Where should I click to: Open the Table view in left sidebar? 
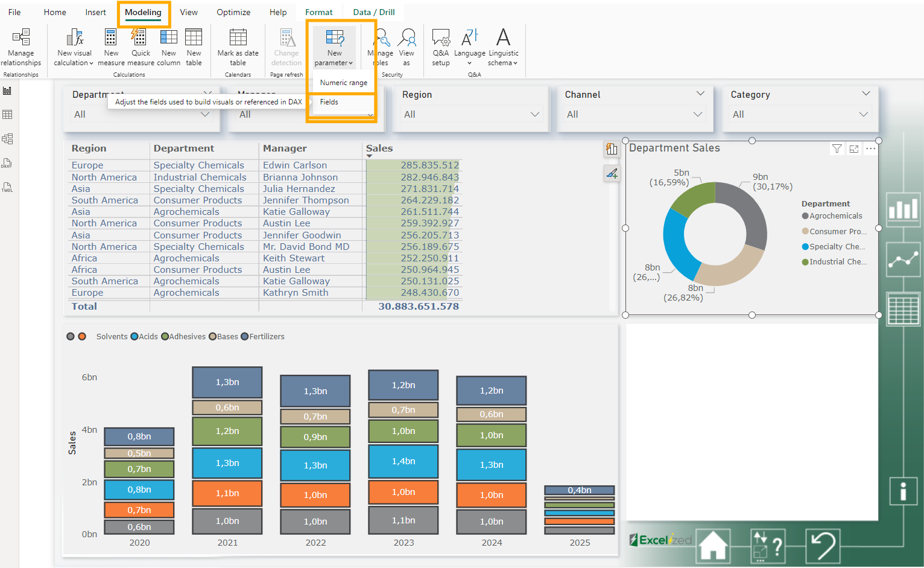[x=7, y=115]
